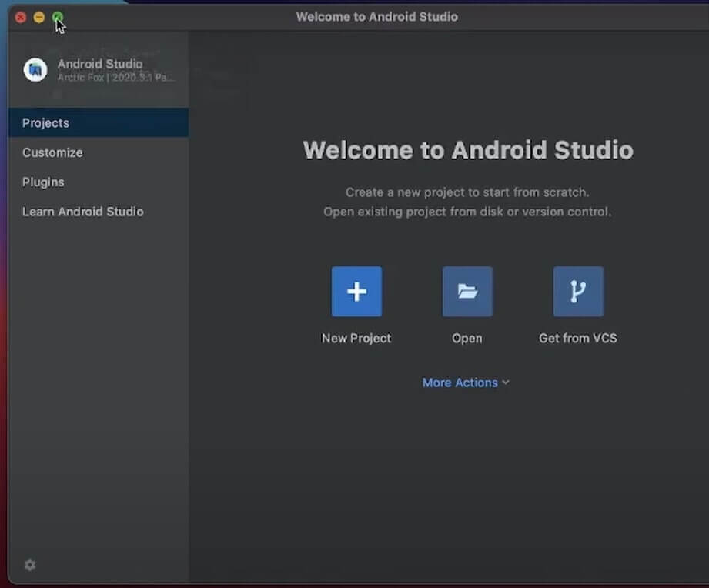709x588 pixels.
Task: Click the title bar text
Action: coord(377,17)
